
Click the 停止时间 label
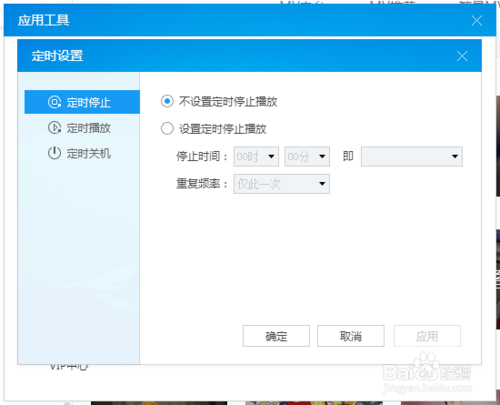coord(202,156)
